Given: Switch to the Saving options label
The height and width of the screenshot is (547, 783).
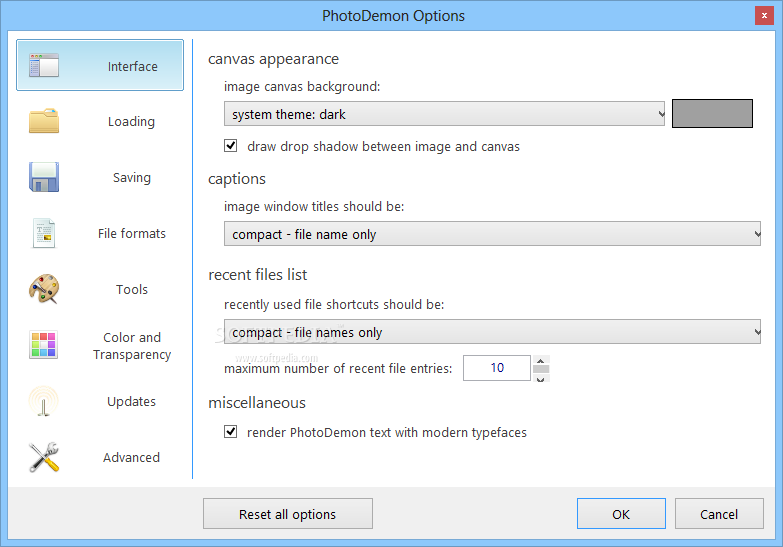Looking at the screenshot, I should [x=132, y=178].
